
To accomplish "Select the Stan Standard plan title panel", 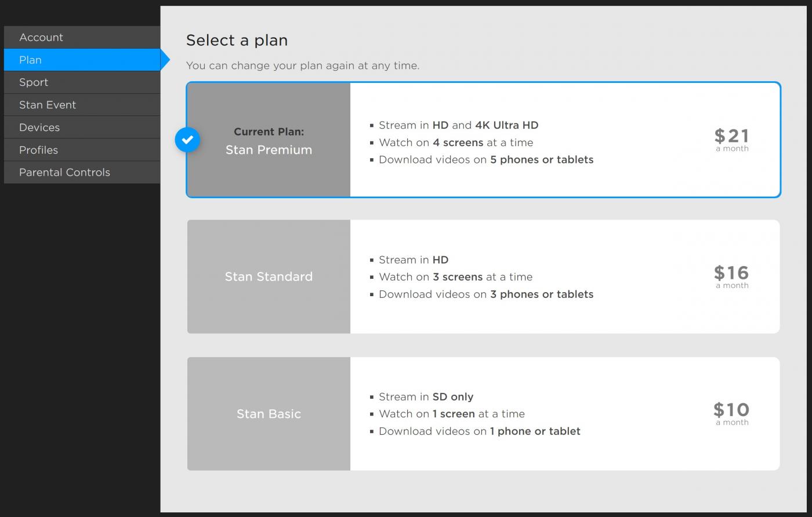I will click(269, 276).
